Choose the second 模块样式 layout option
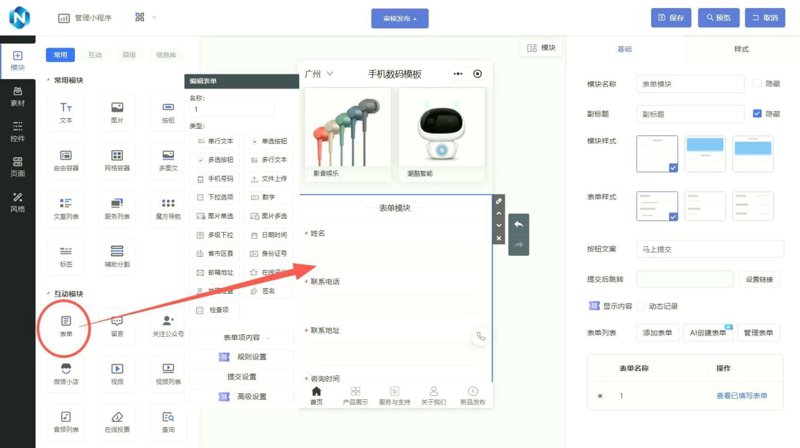800x448 pixels. coord(705,154)
